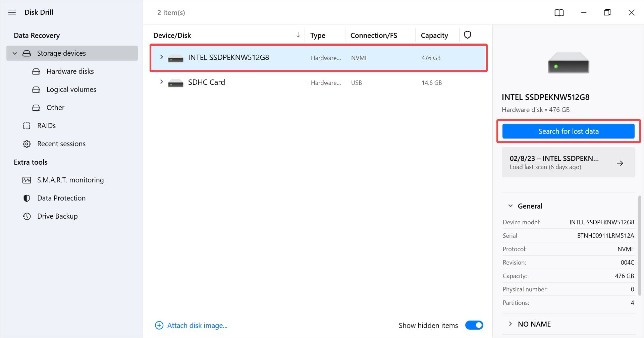Click the SDHC Card row disk icon

tap(176, 83)
